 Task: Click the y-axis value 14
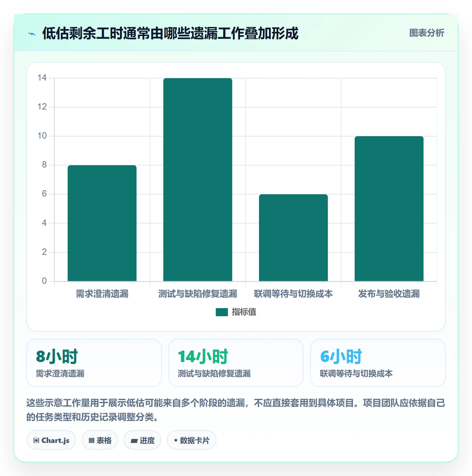[x=42, y=78]
